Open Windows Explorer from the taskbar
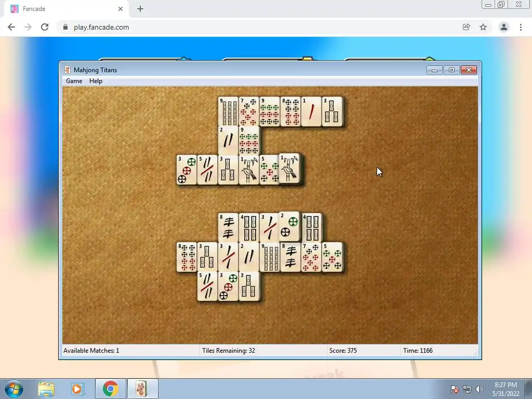The width and height of the screenshot is (532, 399). pos(46,389)
